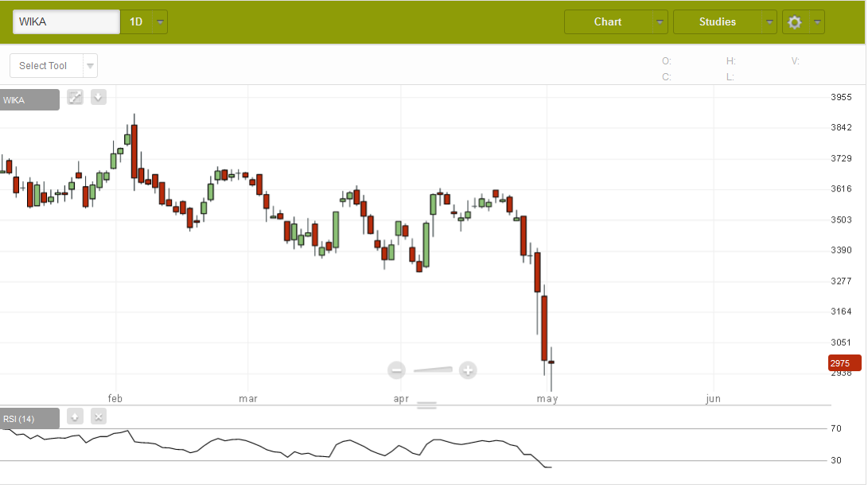
Task: Open the Select Tool dropdown
Action: click(91, 66)
